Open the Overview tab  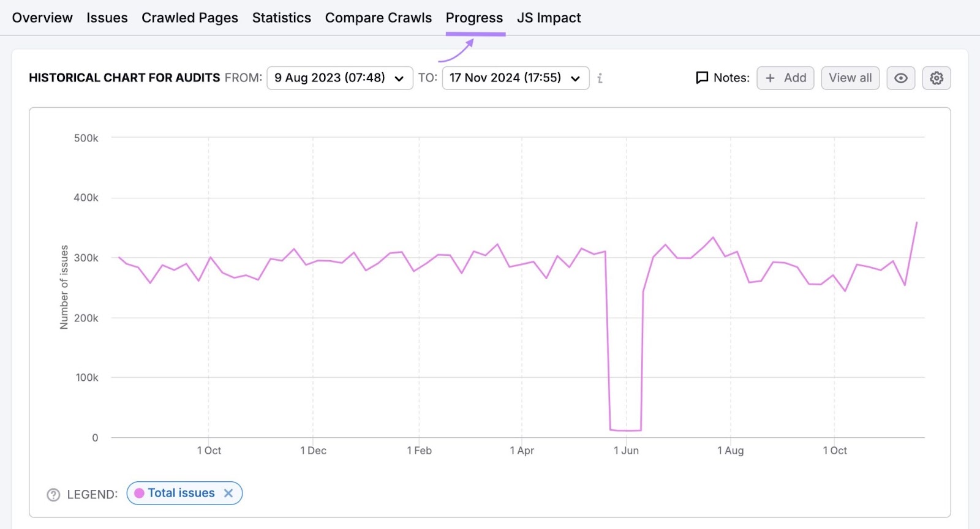(42, 18)
